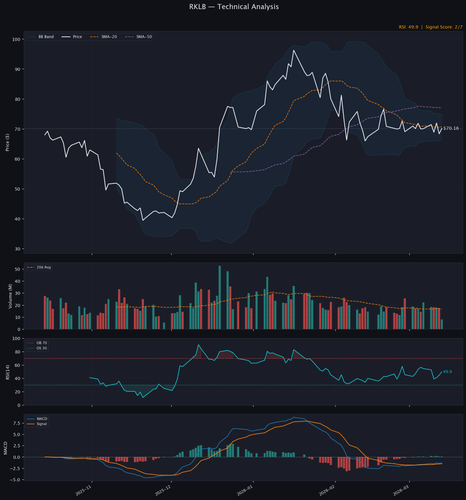Click the '2026-01' date label on the x-axis
This screenshot has height=500, width=466.
pyautogui.click(x=245, y=489)
